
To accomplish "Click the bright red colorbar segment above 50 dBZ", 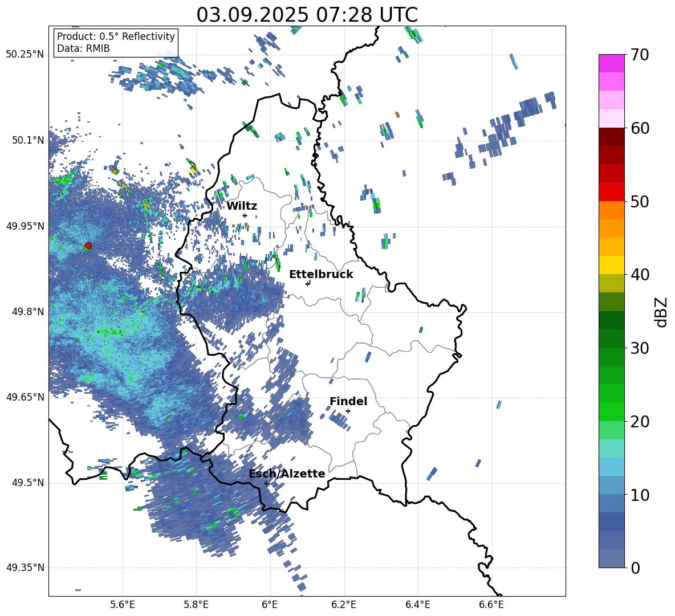I will 611,192.
